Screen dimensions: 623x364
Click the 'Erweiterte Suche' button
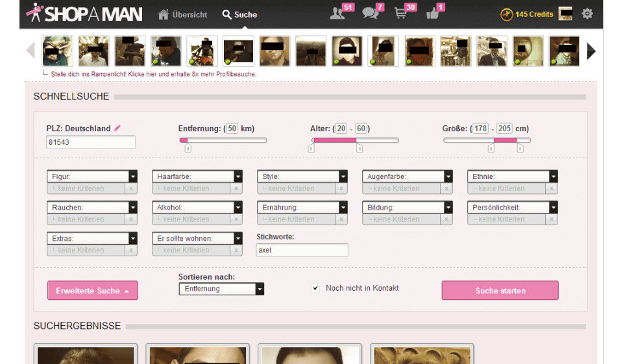point(92,291)
